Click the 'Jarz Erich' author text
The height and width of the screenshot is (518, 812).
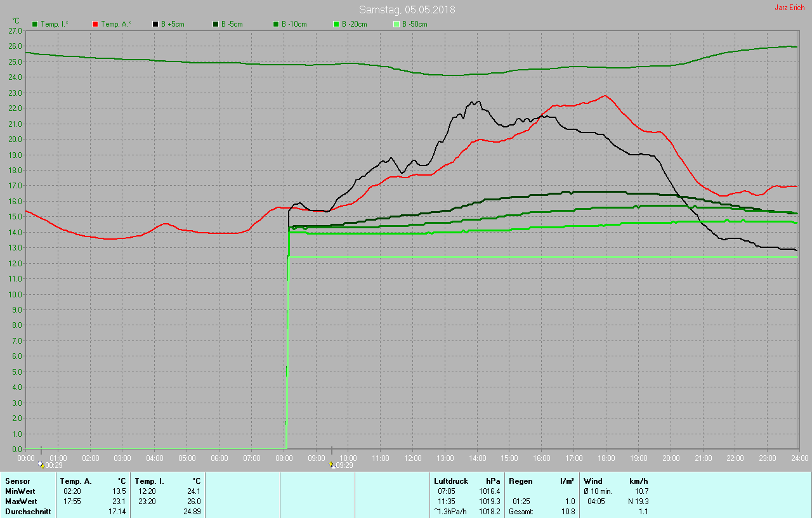790,8
